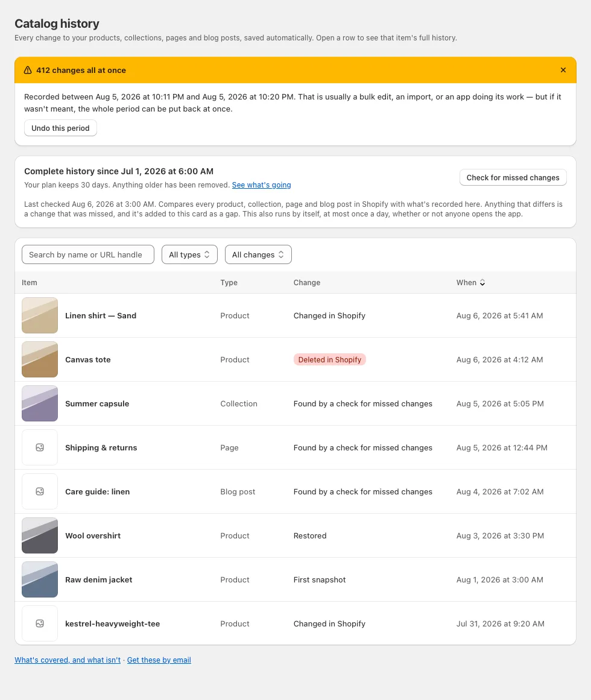
Task: Open the All types filter dropdown
Action: pyautogui.click(x=189, y=254)
